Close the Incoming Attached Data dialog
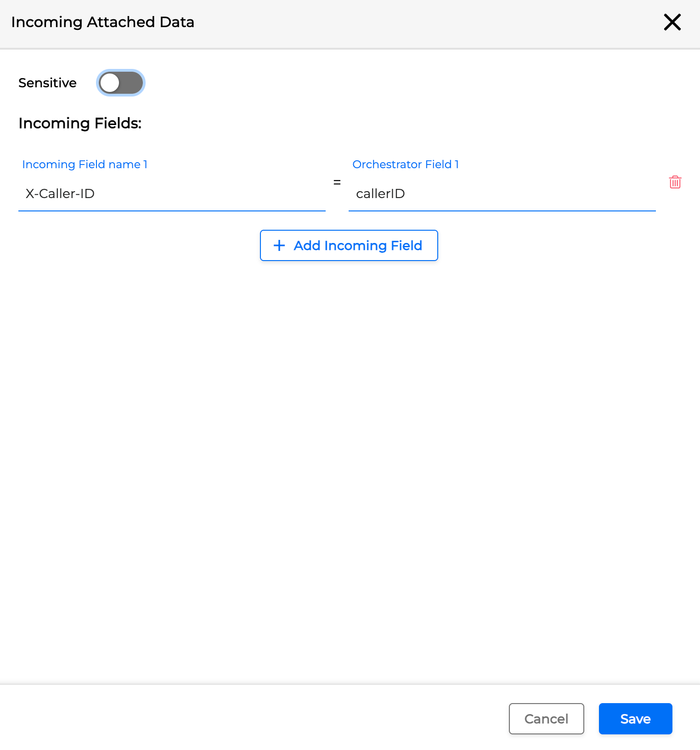 (672, 22)
